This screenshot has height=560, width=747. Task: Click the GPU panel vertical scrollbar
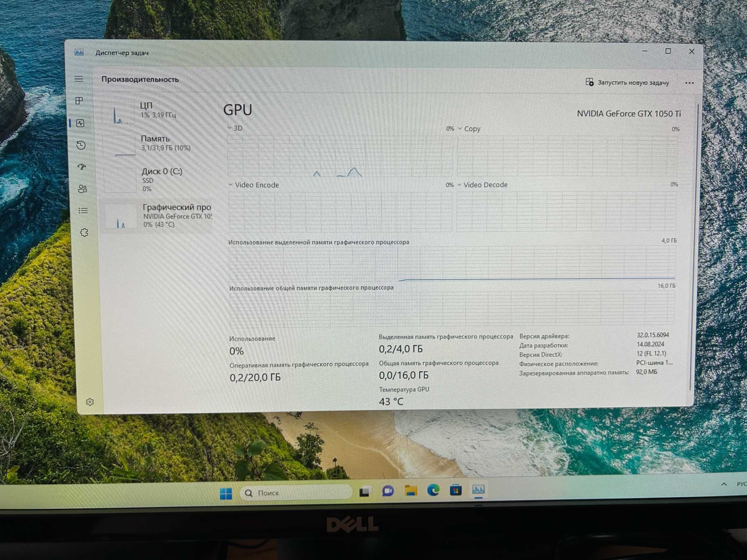point(694,246)
